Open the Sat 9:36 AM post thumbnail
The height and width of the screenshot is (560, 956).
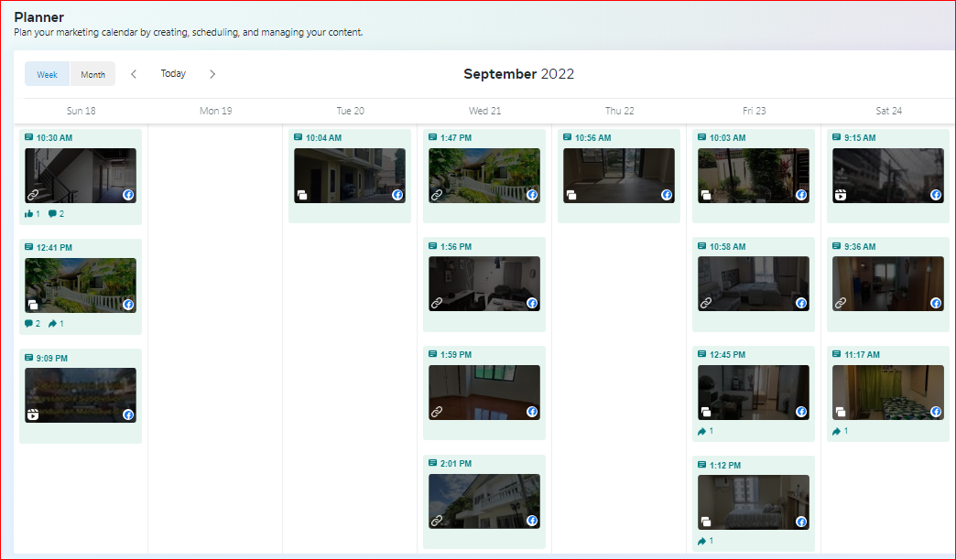tap(888, 284)
